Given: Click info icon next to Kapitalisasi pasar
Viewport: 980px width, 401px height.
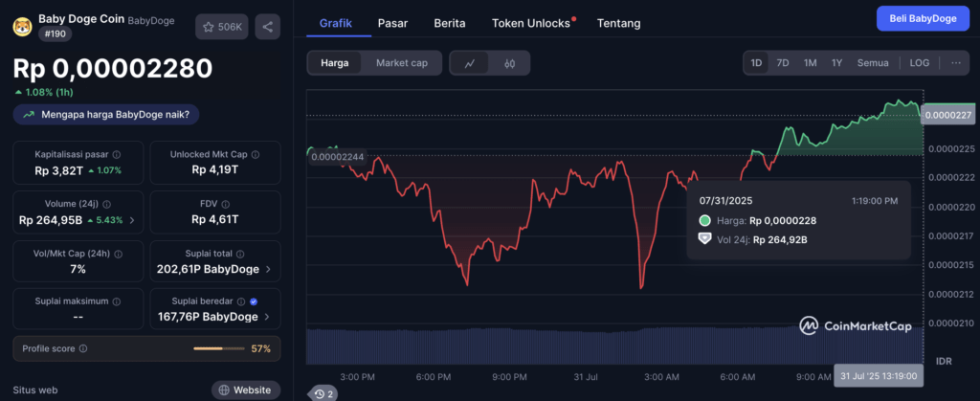Looking at the screenshot, I should [116, 154].
